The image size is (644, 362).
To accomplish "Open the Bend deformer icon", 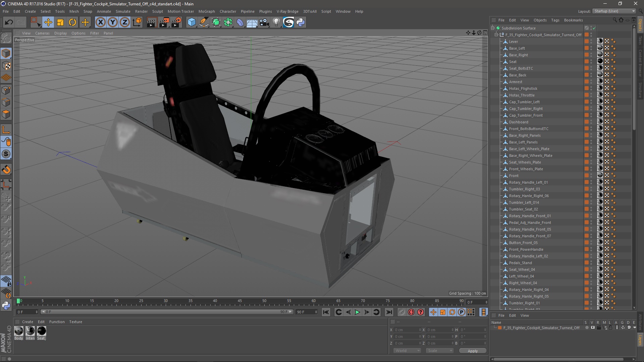I will [240, 22].
